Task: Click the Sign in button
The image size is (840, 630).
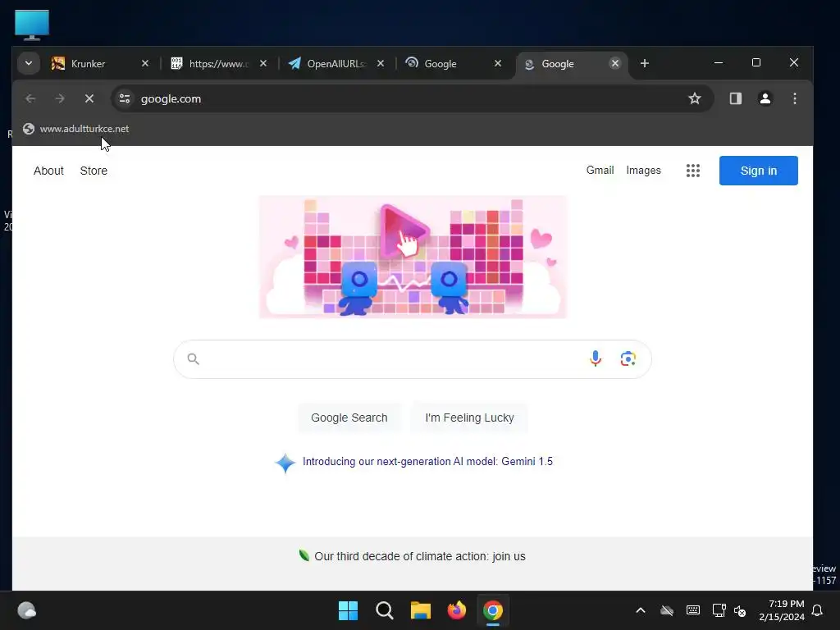Action: [x=759, y=171]
